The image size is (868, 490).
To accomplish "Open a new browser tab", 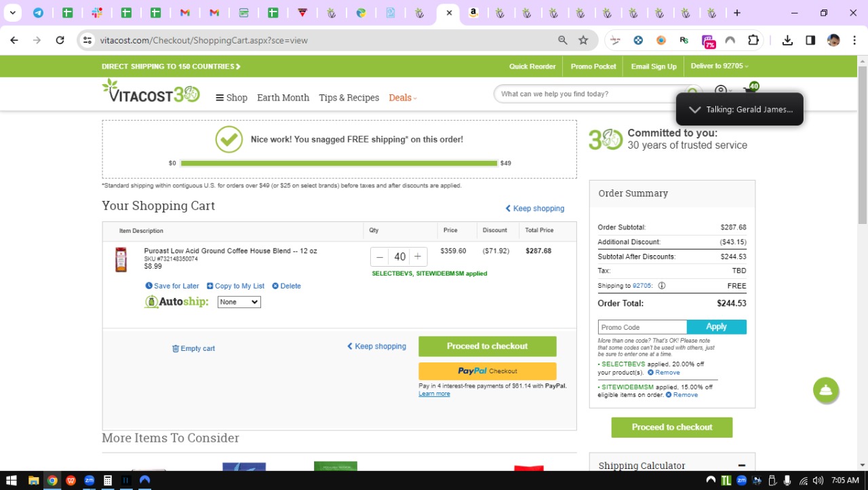I will [x=737, y=13].
